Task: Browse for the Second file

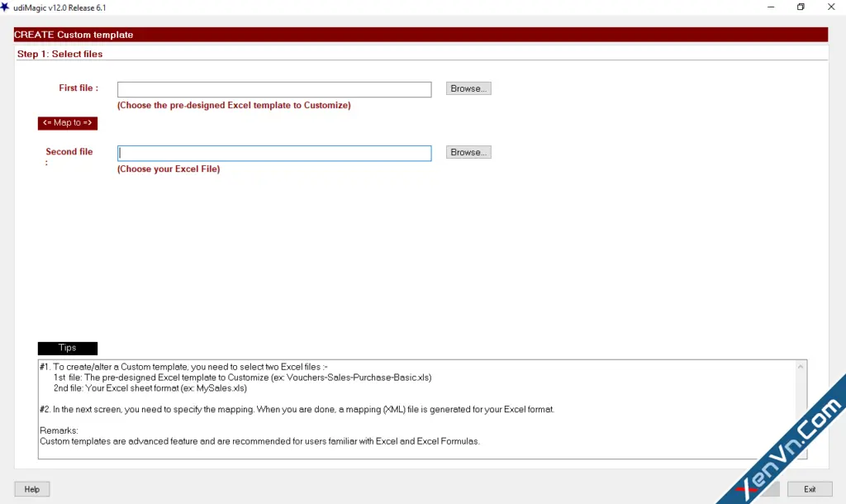Action: coord(468,152)
